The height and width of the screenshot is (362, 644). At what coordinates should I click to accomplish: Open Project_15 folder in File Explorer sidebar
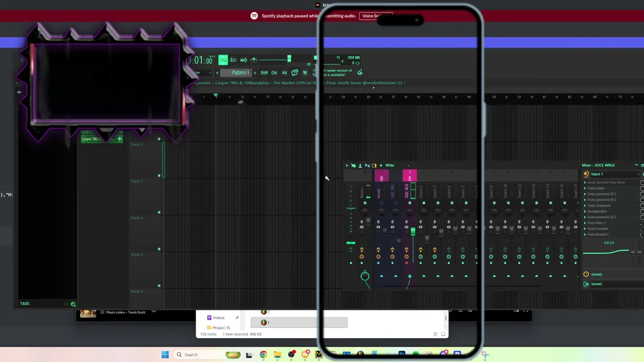pos(218,328)
